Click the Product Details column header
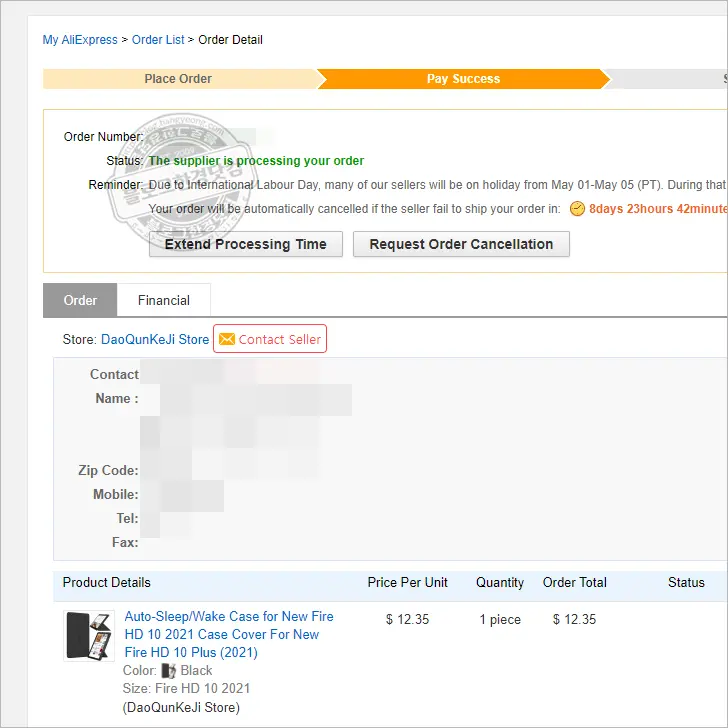 pyautogui.click(x=107, y=582)
